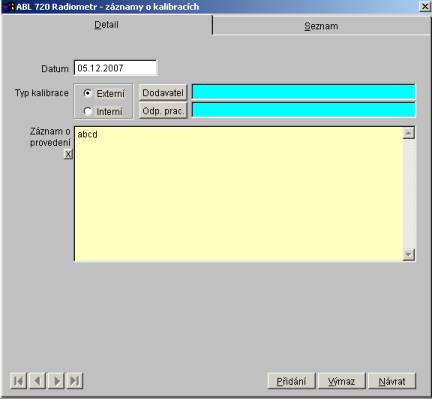Go to the first record navigation icon

click(19, 381)
